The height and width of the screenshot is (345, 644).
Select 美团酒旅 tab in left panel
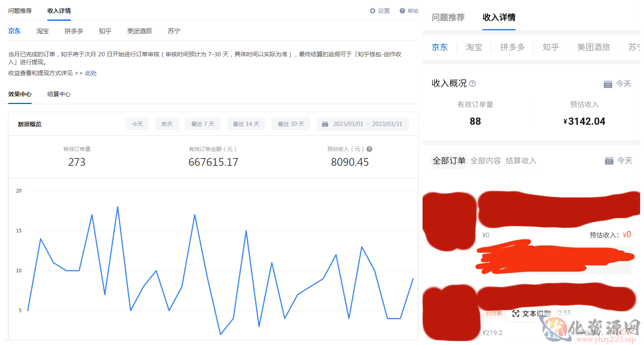tap(140, 31)
